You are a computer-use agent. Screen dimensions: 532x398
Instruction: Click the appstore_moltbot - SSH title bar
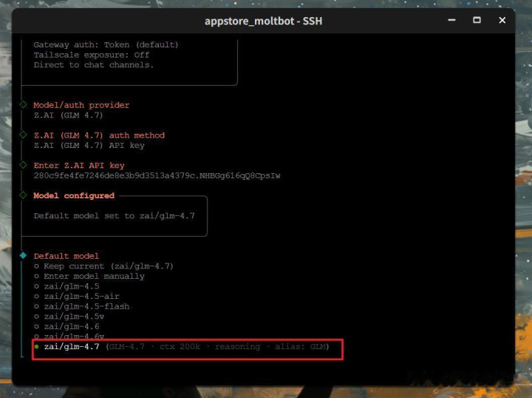[263, 21]
